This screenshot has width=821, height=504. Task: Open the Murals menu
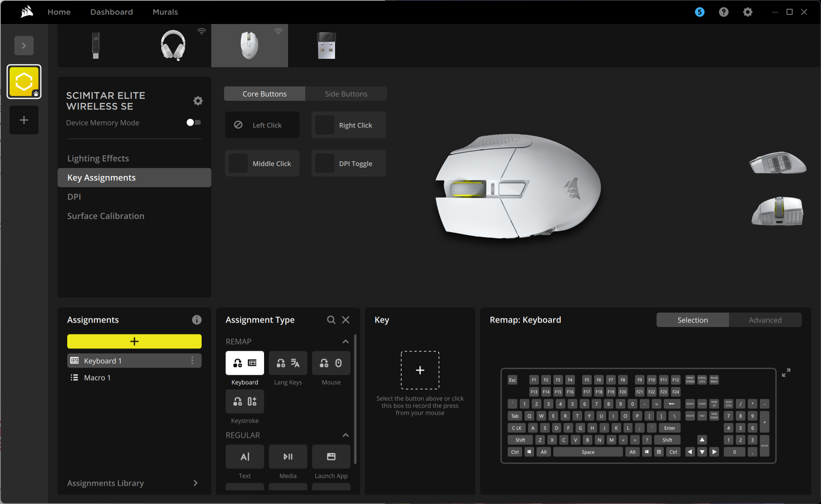(165, 12)
